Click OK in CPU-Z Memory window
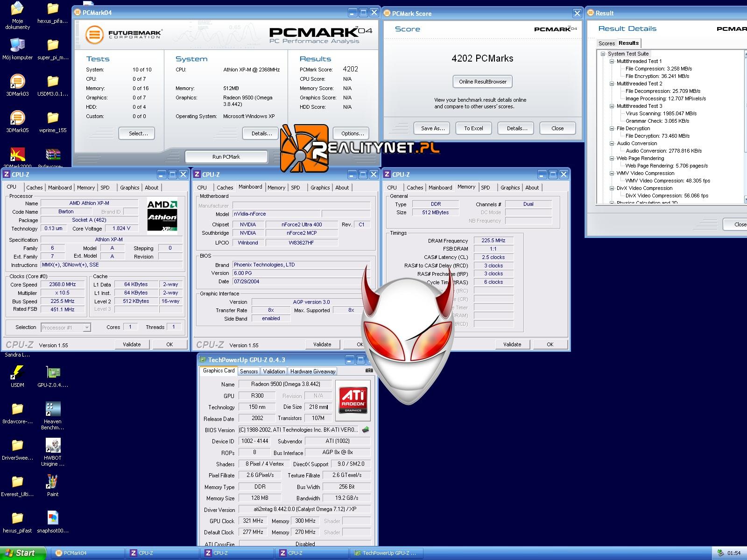Image resolution: width=747 pixels, height=560 pixels. [x=550, y=344]
